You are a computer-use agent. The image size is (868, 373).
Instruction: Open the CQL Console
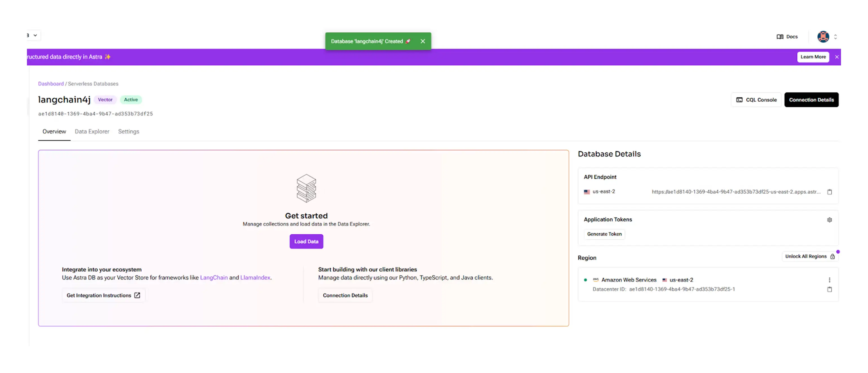[756, 100]
